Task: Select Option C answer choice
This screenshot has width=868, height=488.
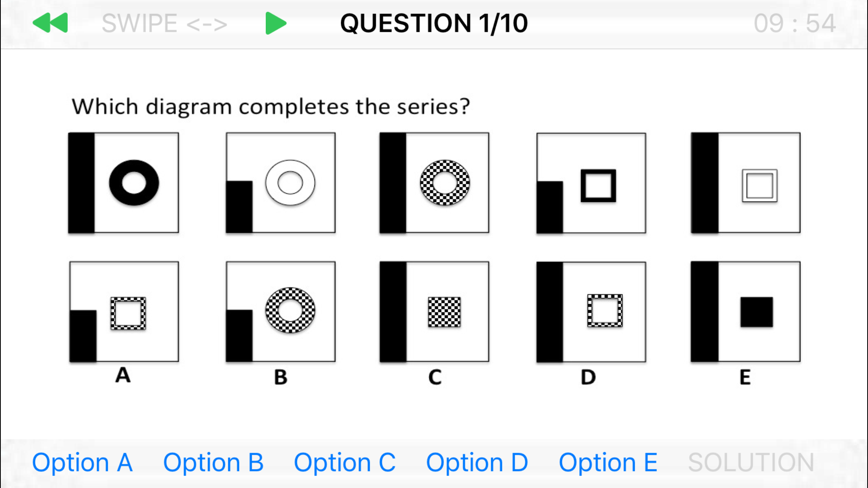Action: [x=344, y=462]
